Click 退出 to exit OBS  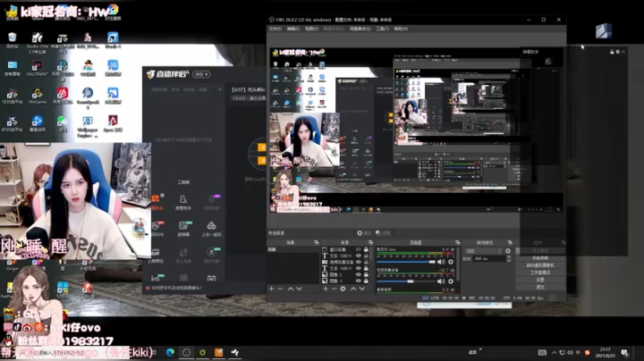tap(540, 287)
